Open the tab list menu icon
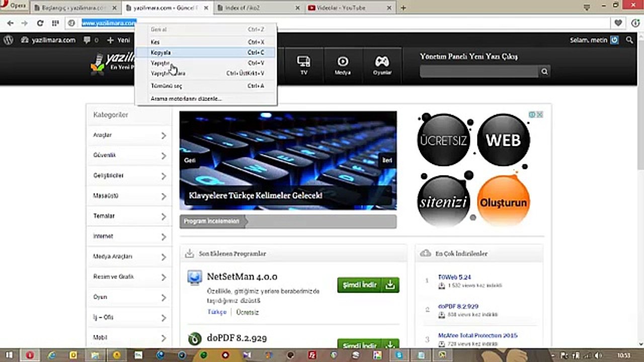 587,7
